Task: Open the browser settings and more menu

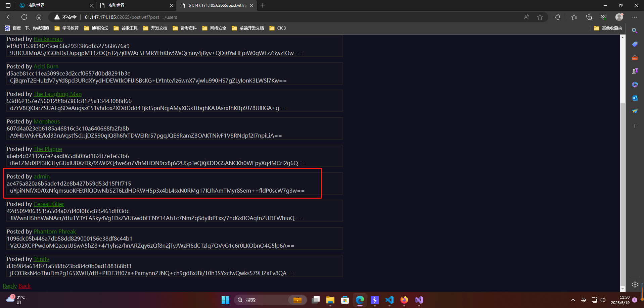Action: tap(634, 17)
